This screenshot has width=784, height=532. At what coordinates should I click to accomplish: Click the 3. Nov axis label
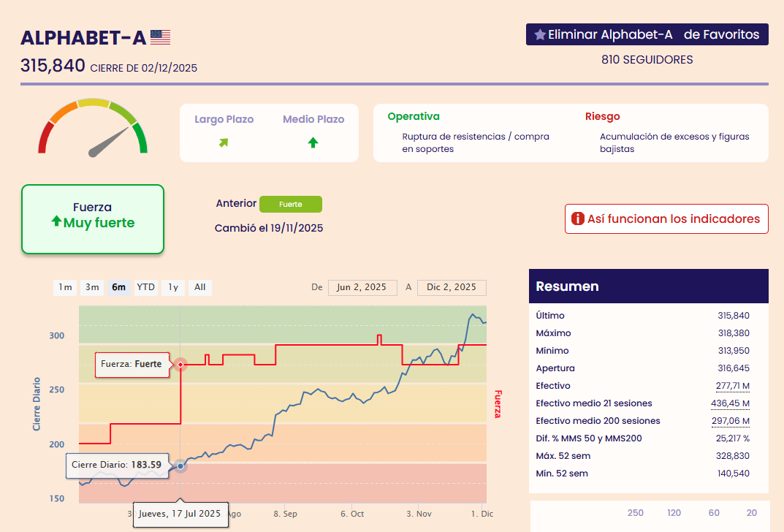click(419, 514)
